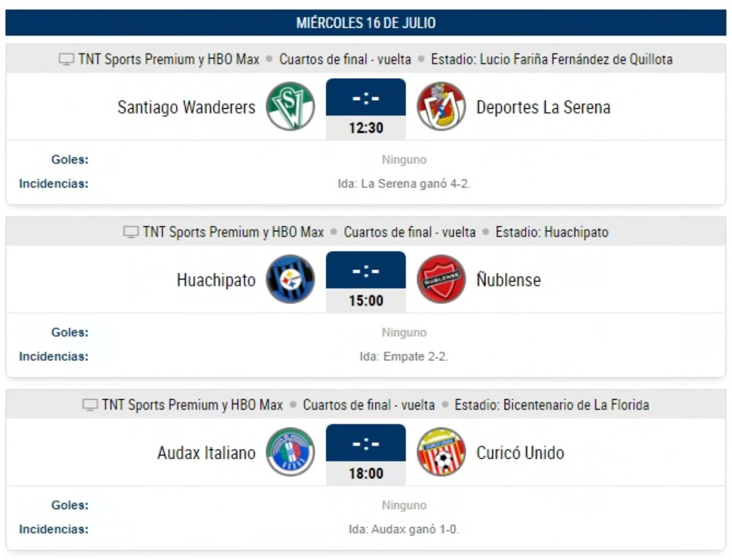Open the Audax Italiano team name

[206, 452]
